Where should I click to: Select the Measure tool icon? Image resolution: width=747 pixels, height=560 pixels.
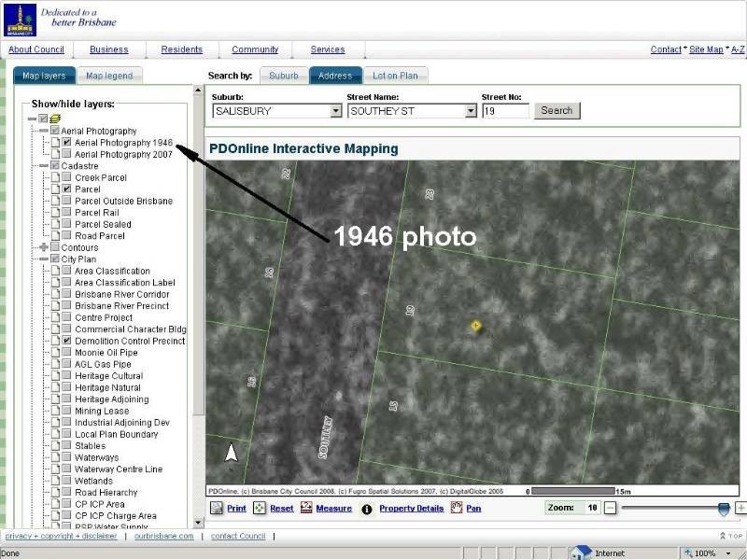(307, 509)
